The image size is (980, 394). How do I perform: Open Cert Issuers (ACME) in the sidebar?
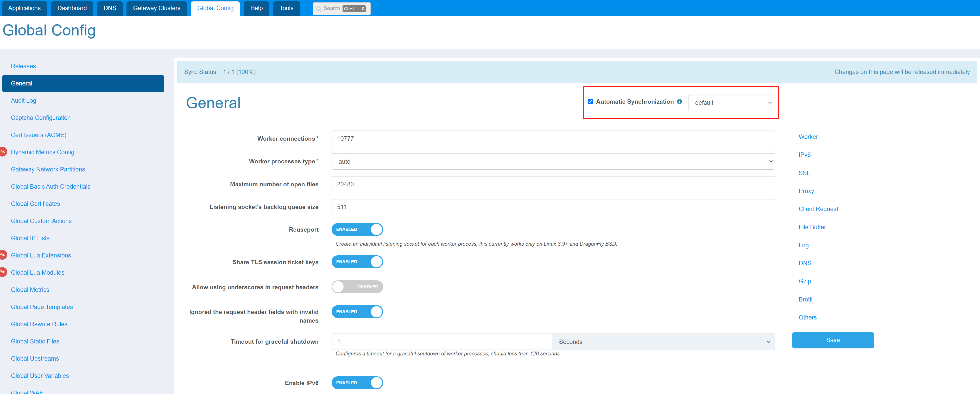pos(39,135)
